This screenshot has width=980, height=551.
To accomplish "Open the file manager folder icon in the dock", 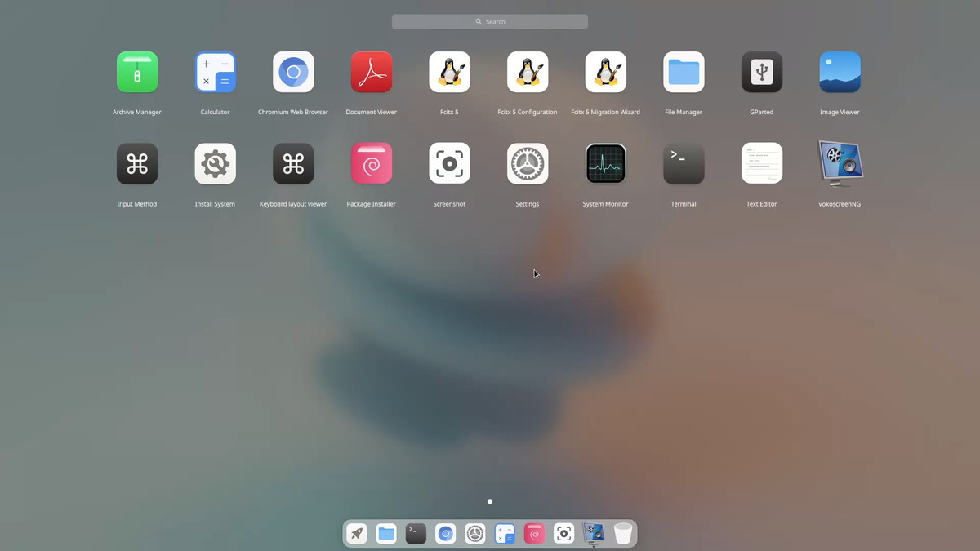I will click(x=386, y=534).
